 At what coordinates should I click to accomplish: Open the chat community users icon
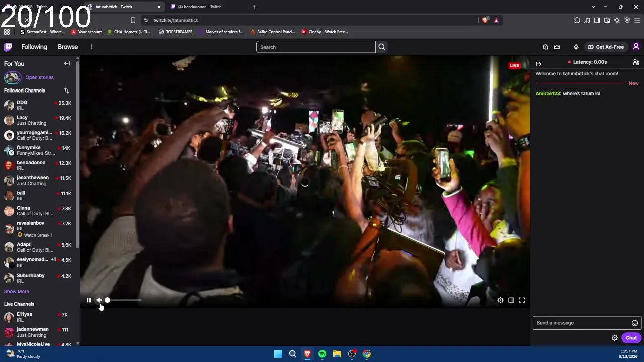[636, 62]
